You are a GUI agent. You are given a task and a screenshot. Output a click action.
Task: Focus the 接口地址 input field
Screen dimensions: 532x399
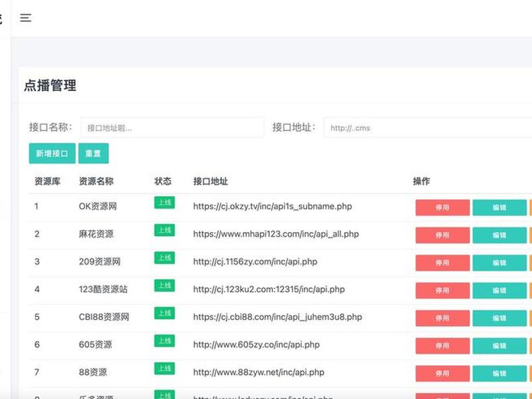[x=428, y=128]
